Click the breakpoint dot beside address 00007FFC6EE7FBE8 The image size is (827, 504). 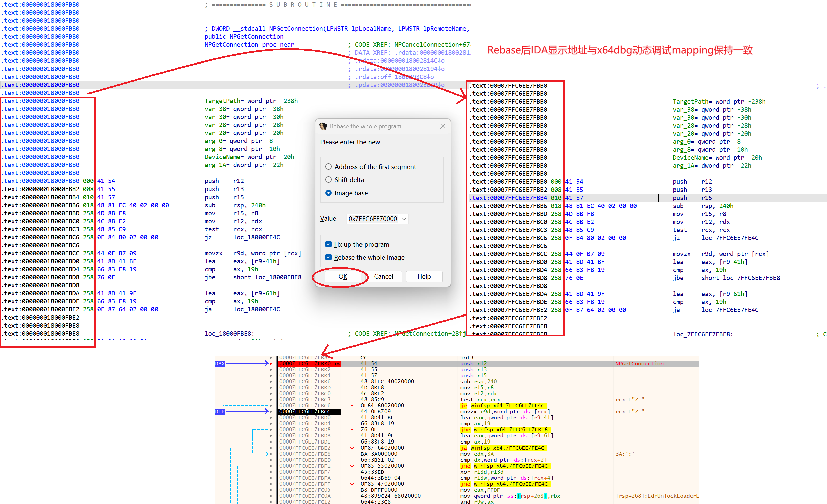pyautogui.click(x=271, y=454)
